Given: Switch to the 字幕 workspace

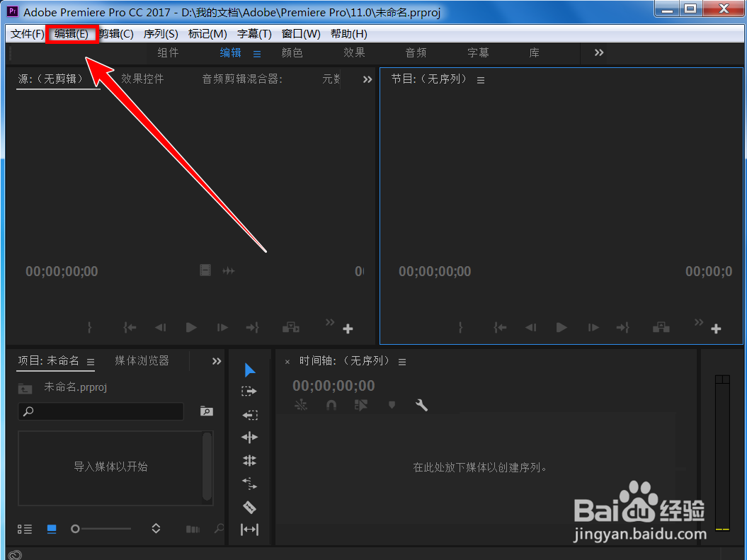Looking at the screenshot, I should coord(478,52).
